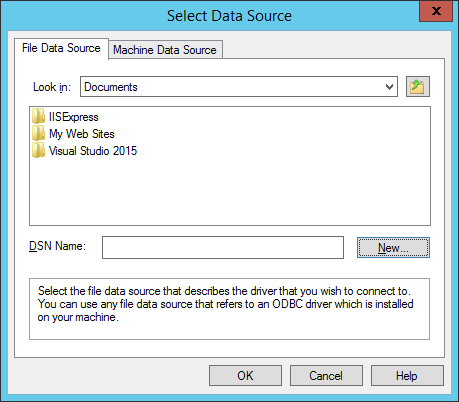Select the Visual Studio 2015 folder icon
This screenshot has width=459, height=402.
pos(38,150)
